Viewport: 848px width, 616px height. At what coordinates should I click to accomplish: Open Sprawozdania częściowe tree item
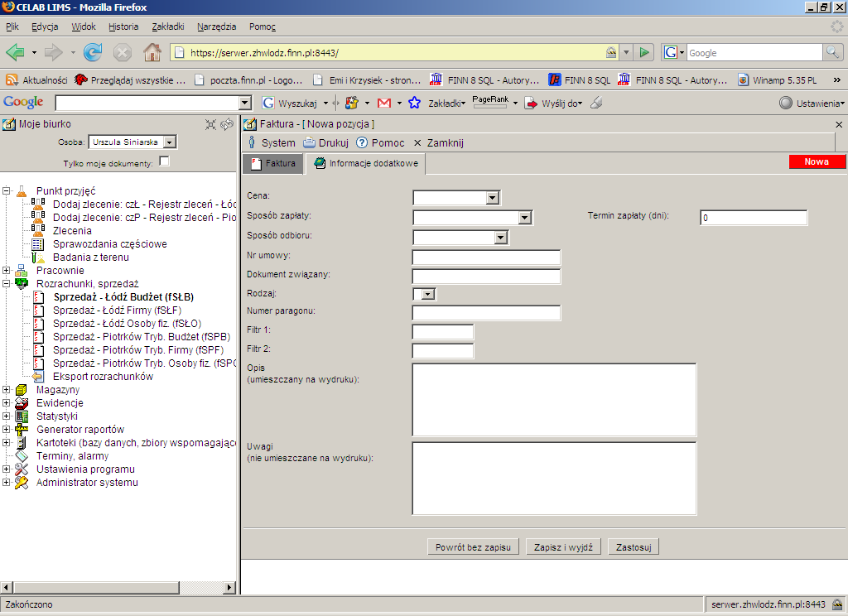[x=110, y=244]
